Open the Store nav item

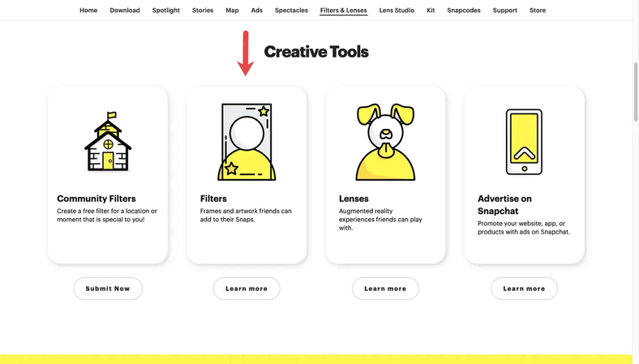(538, 11)
